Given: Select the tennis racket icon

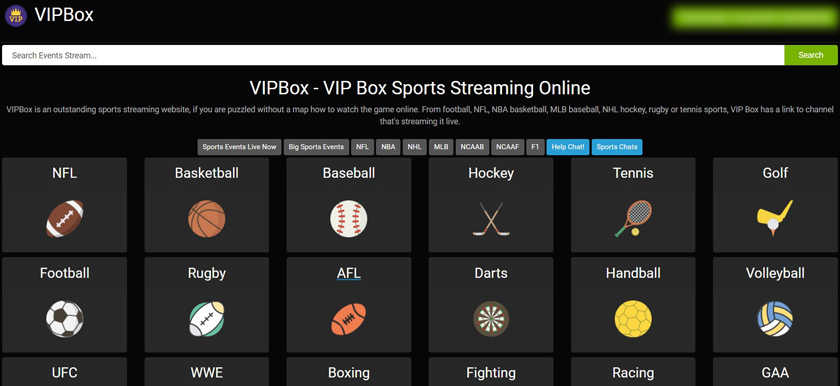Looking at the screenshot, I should pyautogui.click(x=633, y=218).
